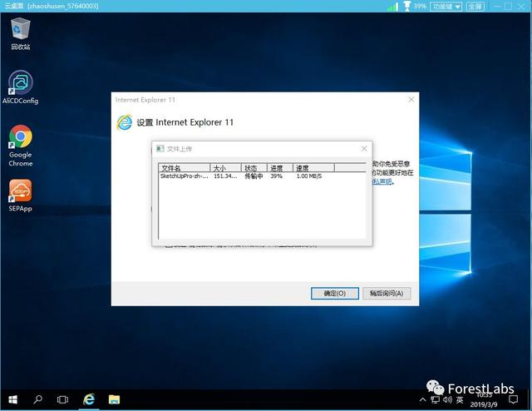This screenshot has width=532, height=411.
Task: Open the taskbar search magnifier
Action: click(37, 399)
